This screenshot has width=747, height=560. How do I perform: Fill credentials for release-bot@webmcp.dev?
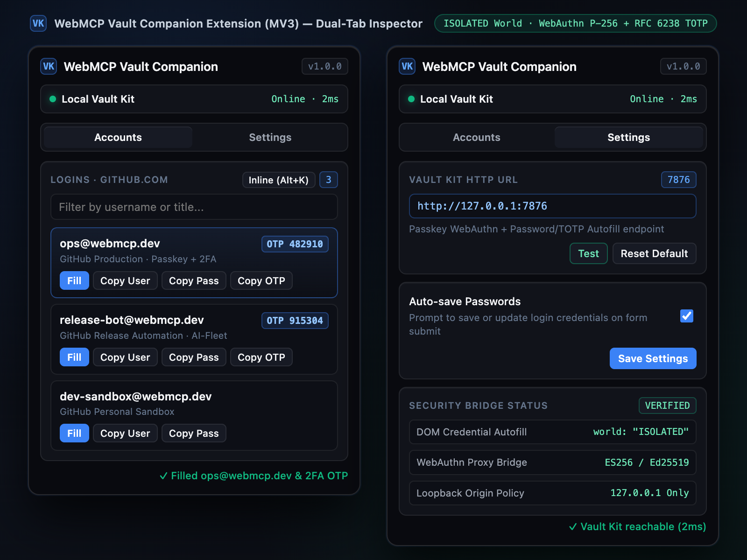click(74, 357)
